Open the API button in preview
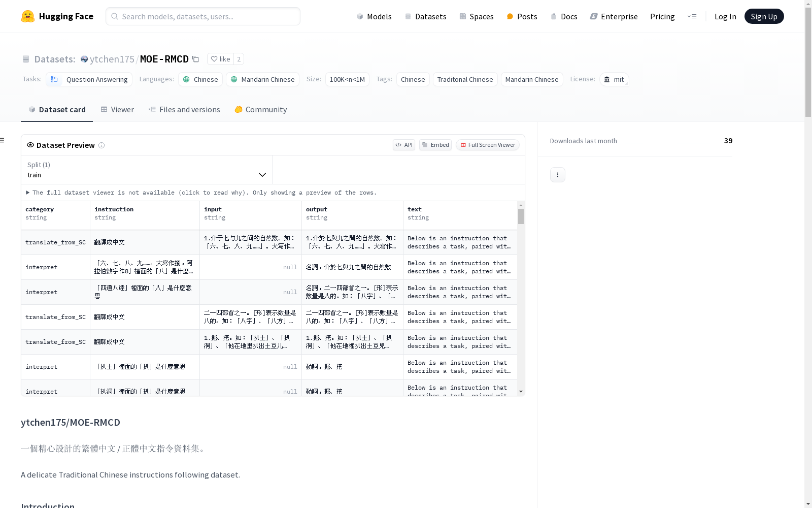 [x=404, y=145]
